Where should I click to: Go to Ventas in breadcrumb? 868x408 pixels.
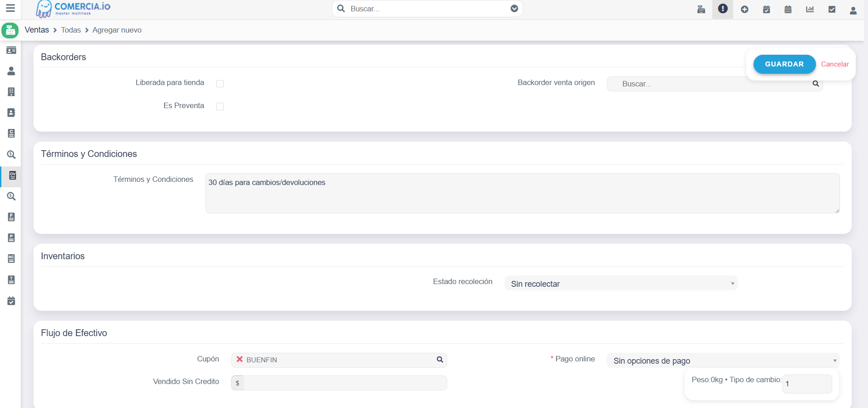tap(37, 30)
